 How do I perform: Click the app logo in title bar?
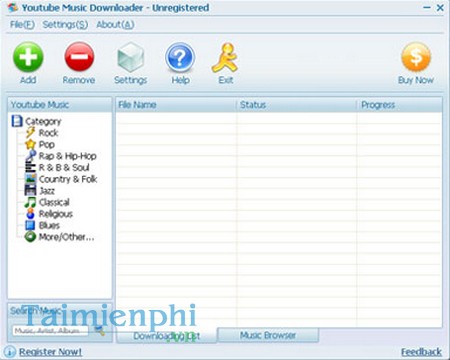click(13, 7)
